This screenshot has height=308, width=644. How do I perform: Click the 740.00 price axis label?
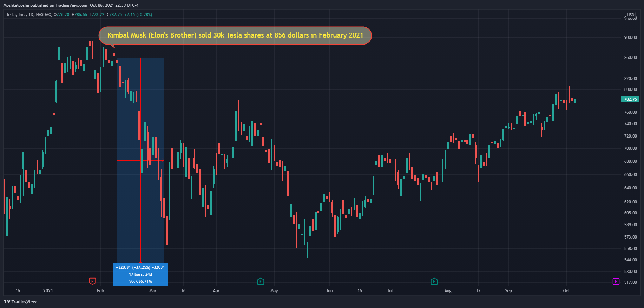(x=631, y=124)
